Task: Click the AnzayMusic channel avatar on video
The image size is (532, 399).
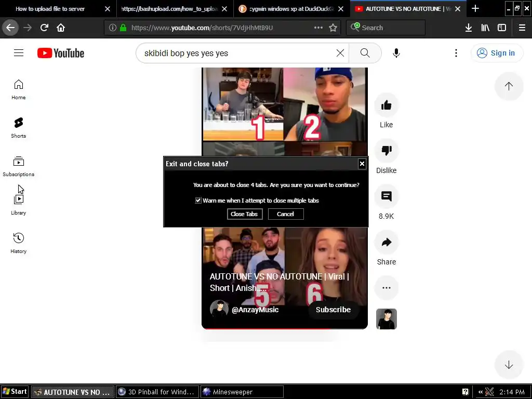Action: point(219,309)
